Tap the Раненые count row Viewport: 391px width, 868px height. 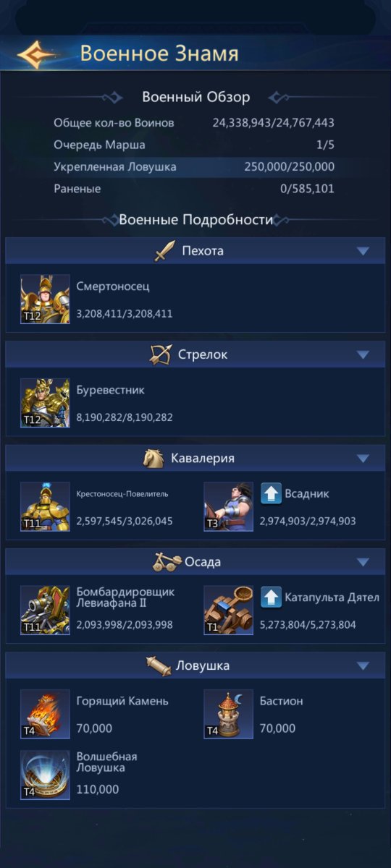(x=194, y=189)
